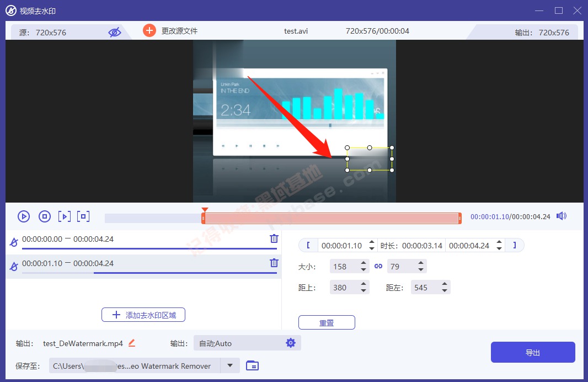588x382 pixels.
Task: Click the right handle of timeline selection
Action: 459,218
